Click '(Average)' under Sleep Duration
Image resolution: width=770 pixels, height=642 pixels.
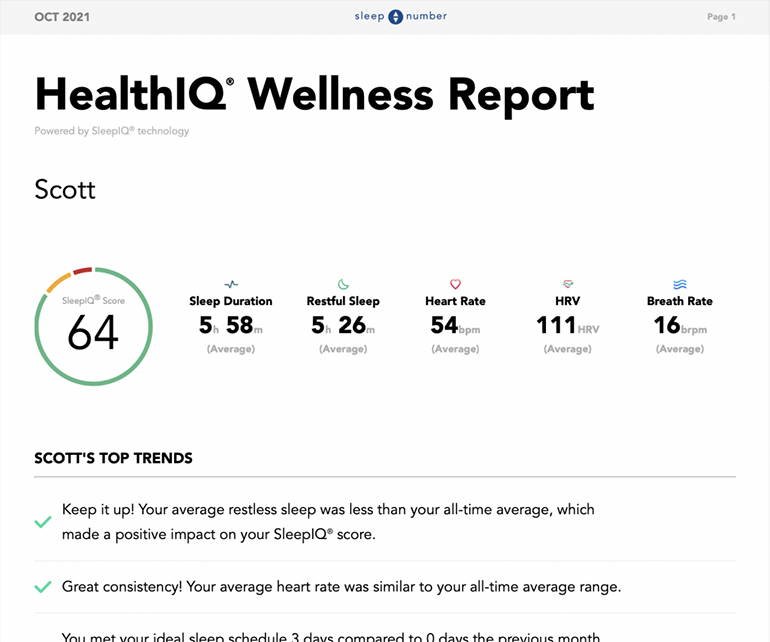click(x=231, y=349)
